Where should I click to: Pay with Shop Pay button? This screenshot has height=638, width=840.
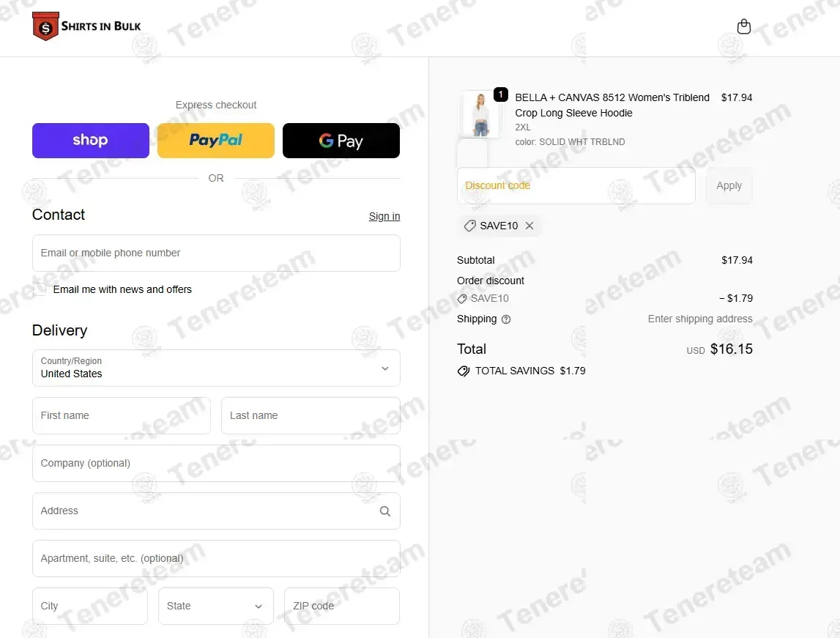click(91, 141)
